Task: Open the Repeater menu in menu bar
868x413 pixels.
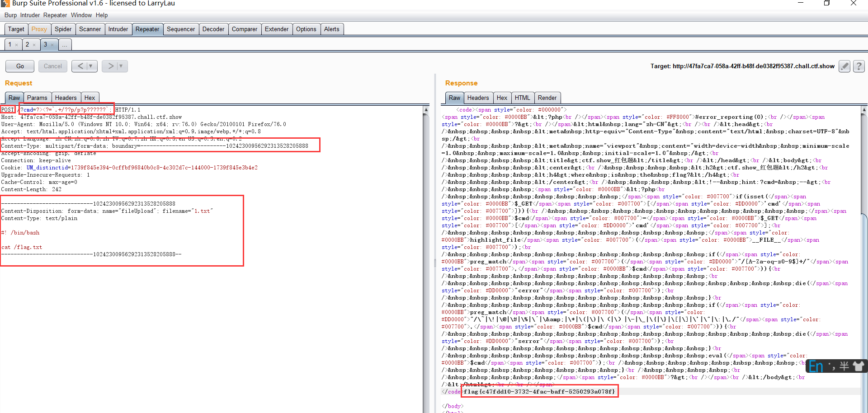Action: [x=55, y=15]
